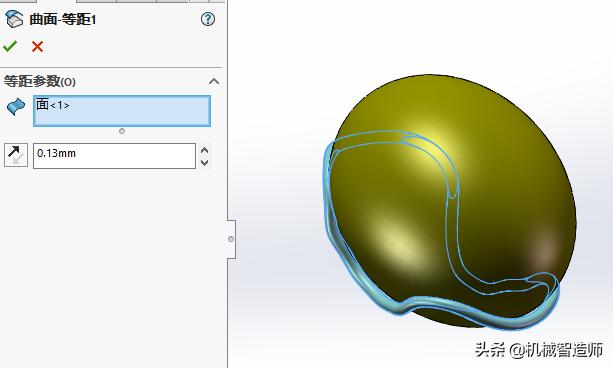Increase the offset distance with the up arrow

point(204,150)
